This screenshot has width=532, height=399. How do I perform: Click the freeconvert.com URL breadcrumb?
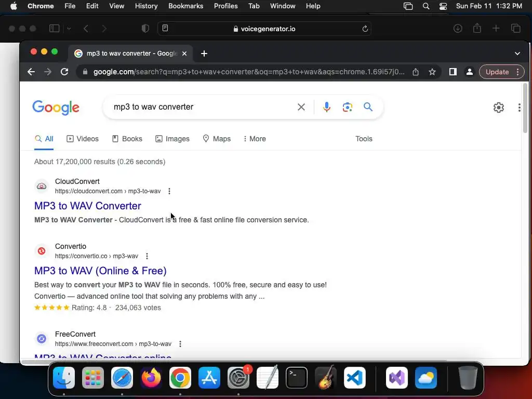113,344
